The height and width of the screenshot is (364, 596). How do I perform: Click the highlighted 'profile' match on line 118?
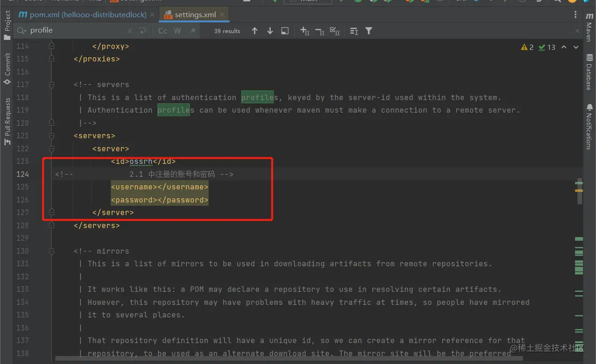(x=257, y=97)
